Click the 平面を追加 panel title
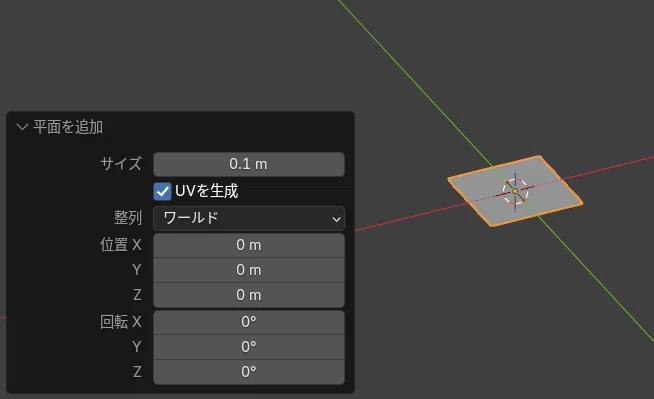654x399 pixels. pos(68,127)
